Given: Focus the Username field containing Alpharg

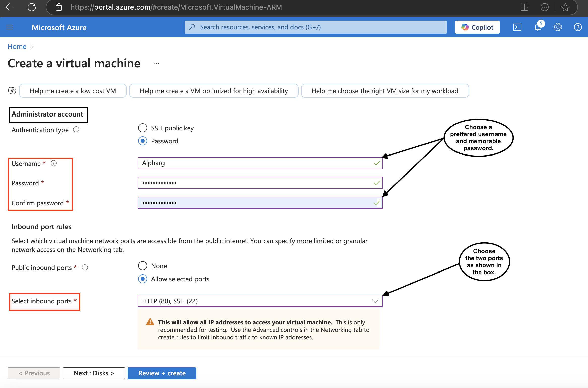Looking at the screenshot, I should pyautogui.click(x=260, y=163).
